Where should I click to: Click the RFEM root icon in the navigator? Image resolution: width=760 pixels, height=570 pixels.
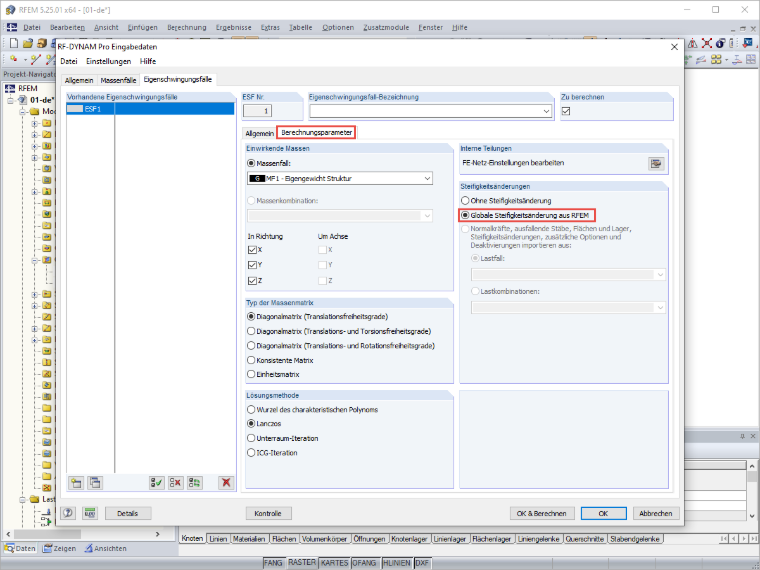[10, 89]
